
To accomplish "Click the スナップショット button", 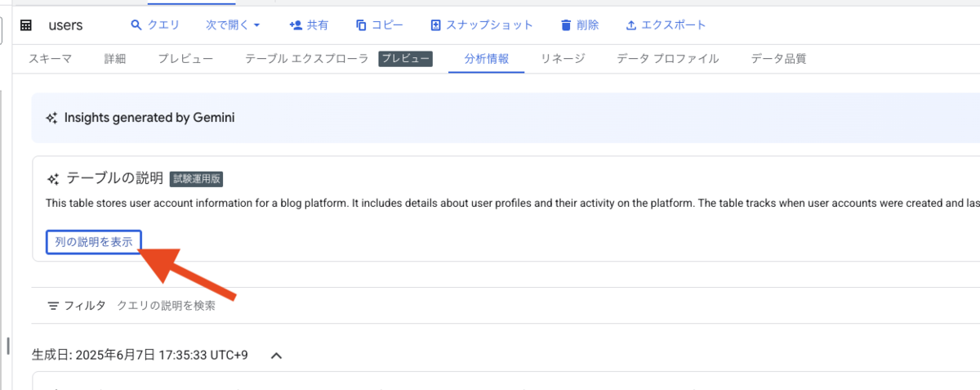I will 482,25.
